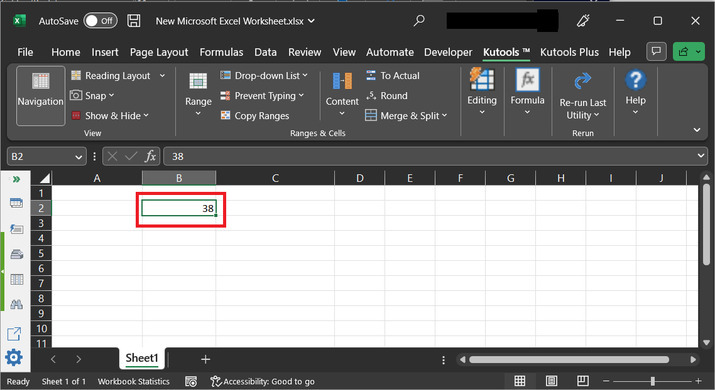Click the Insert Function fx icon
The width and height of the screenshot is (715, 390).
[x=150, y=156]
